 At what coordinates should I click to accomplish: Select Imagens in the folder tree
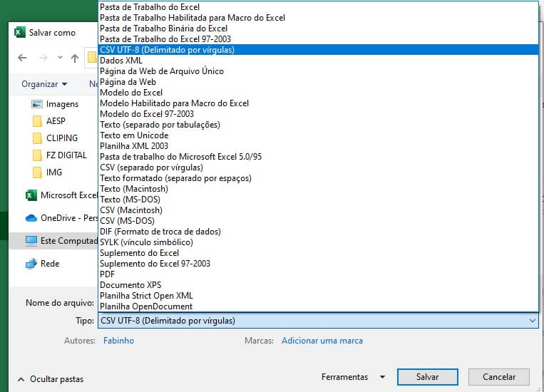tap(62, 104)
